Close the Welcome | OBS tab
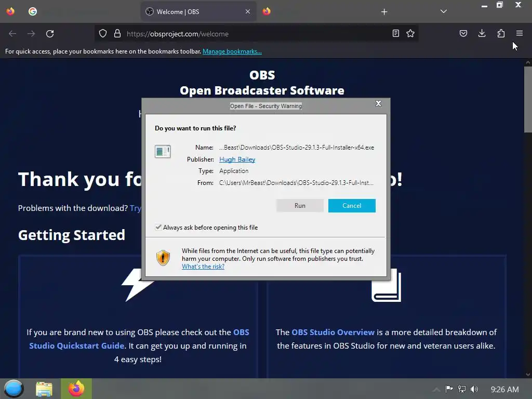 248,11
